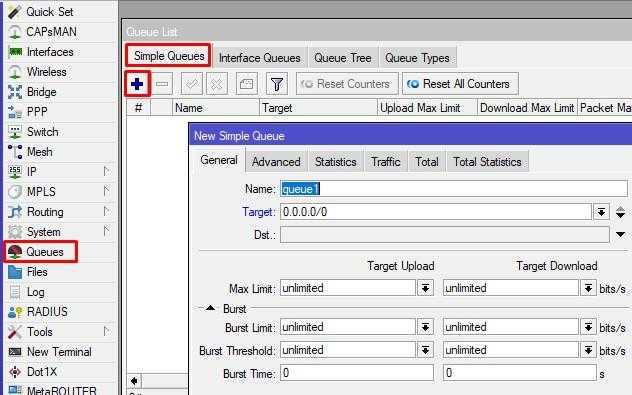Open Burst Limit upload dropdown

pyautogui.click(x=425, y=327)
